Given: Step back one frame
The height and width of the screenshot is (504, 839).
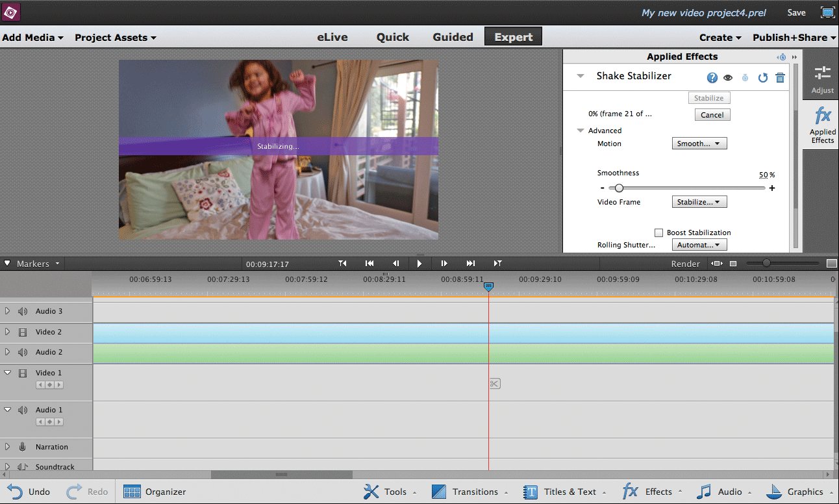Looking at the screenshot, I should 395,264.
